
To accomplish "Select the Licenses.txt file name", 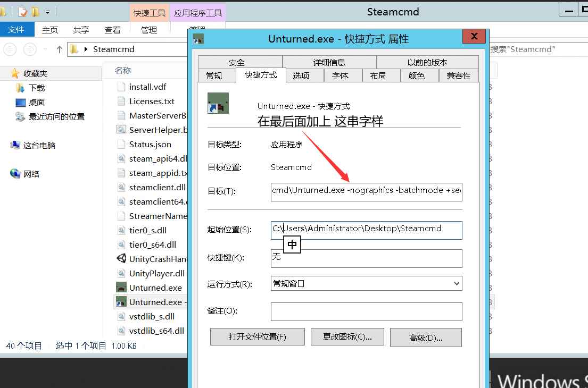I will pyautogui.click(x=152, y=101).
